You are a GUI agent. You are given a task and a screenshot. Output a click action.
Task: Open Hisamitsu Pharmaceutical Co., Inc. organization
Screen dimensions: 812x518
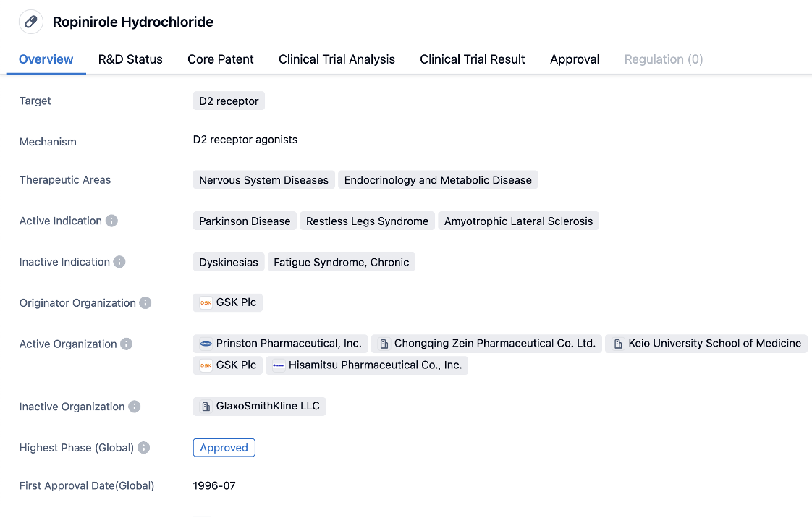(367, 365)
